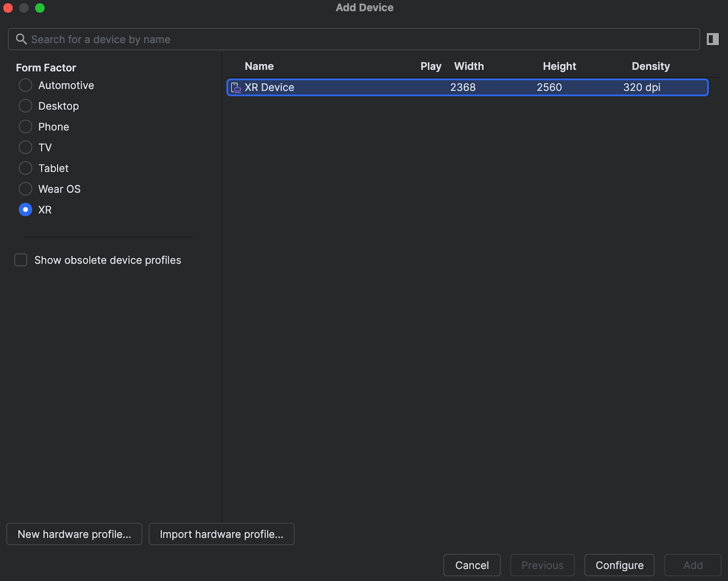Click the XR Device profile icon in the table
This screenshot has height=581, width=728.
pos(236,87)
